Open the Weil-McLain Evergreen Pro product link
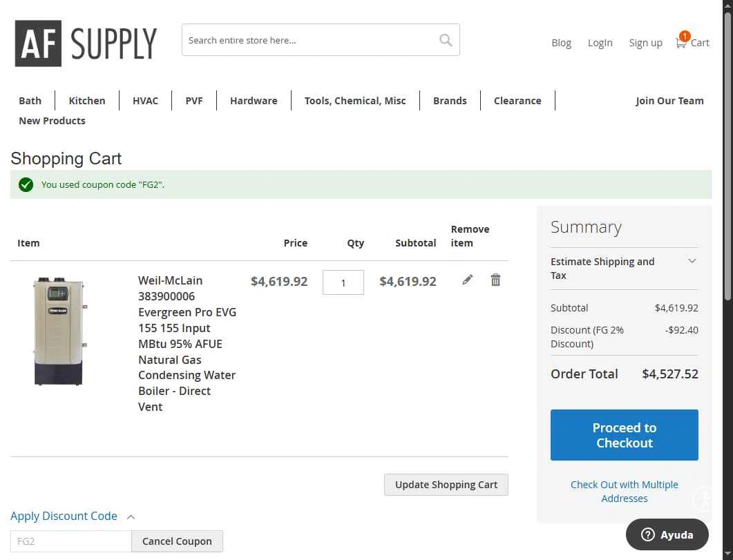733x560 pixels. tap(187, 343)
